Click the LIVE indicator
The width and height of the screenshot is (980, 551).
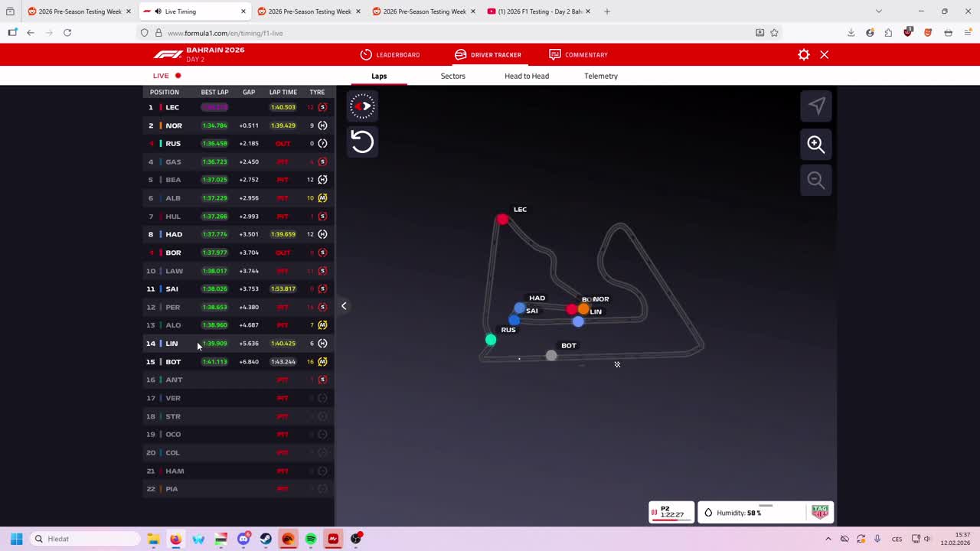tap(167, 76)
